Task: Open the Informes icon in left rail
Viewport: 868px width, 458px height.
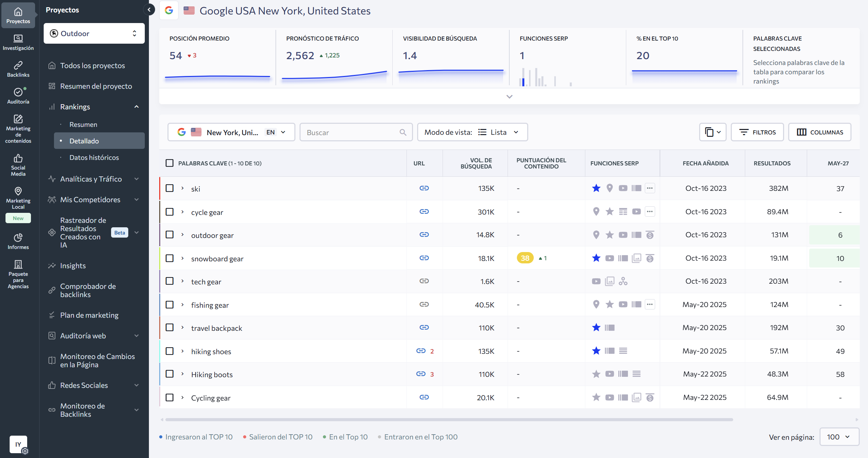Action: [18, 241]
